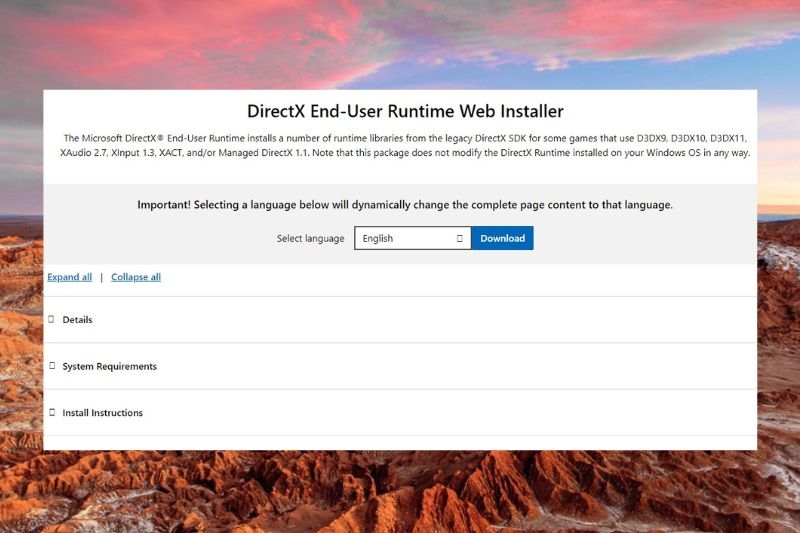Click the Collapse all link

tap(136, 277)
